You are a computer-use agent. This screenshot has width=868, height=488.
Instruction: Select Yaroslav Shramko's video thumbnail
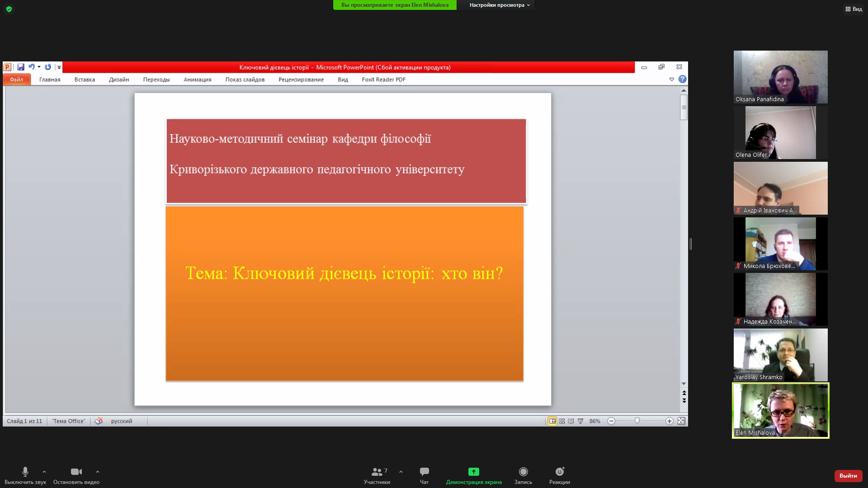point(780,355)
